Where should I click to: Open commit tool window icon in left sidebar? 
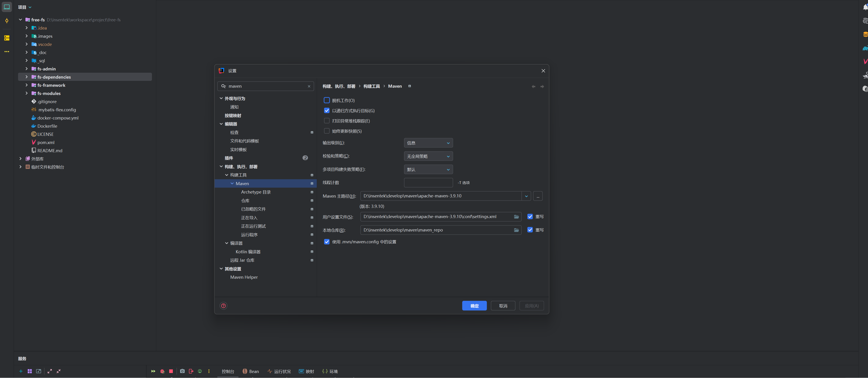[x=7, y=21]
